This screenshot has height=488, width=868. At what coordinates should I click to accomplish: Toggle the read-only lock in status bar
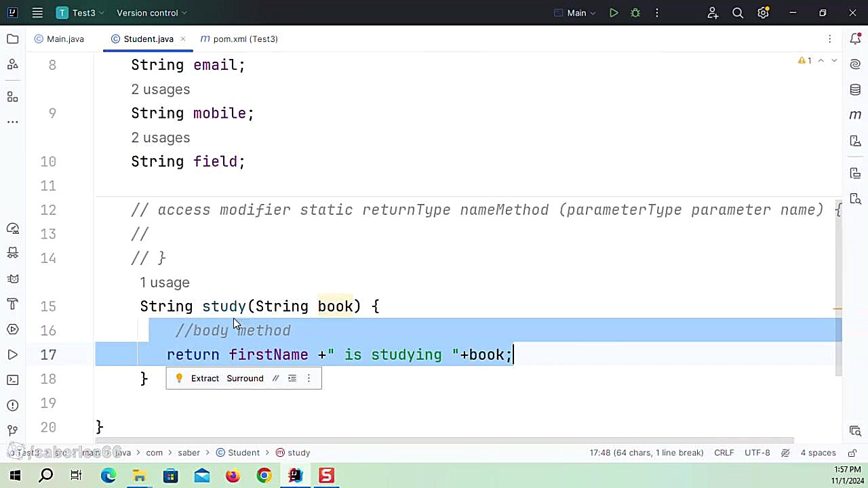[851, 453]
